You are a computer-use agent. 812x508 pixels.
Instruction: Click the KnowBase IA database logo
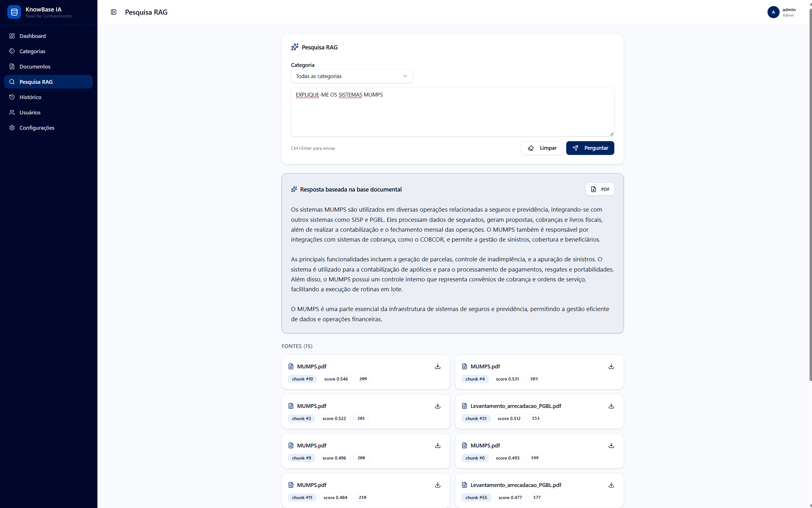(x=14, y=12)
